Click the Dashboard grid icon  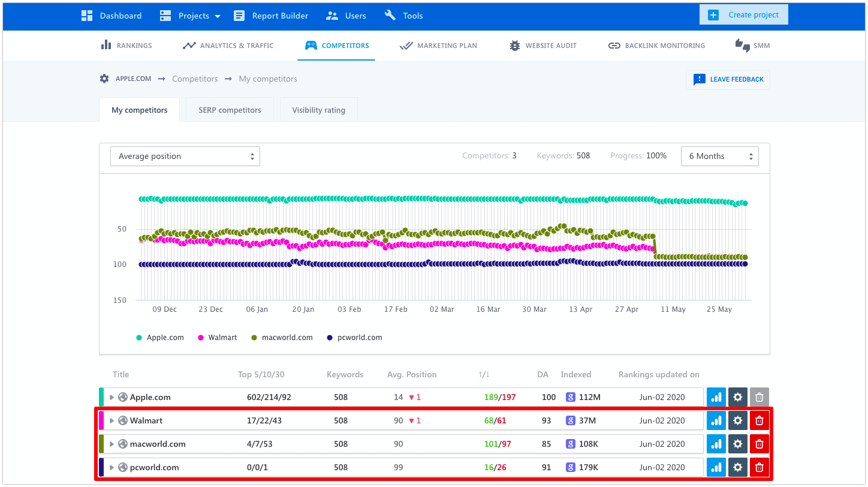[x=88, y=16]
